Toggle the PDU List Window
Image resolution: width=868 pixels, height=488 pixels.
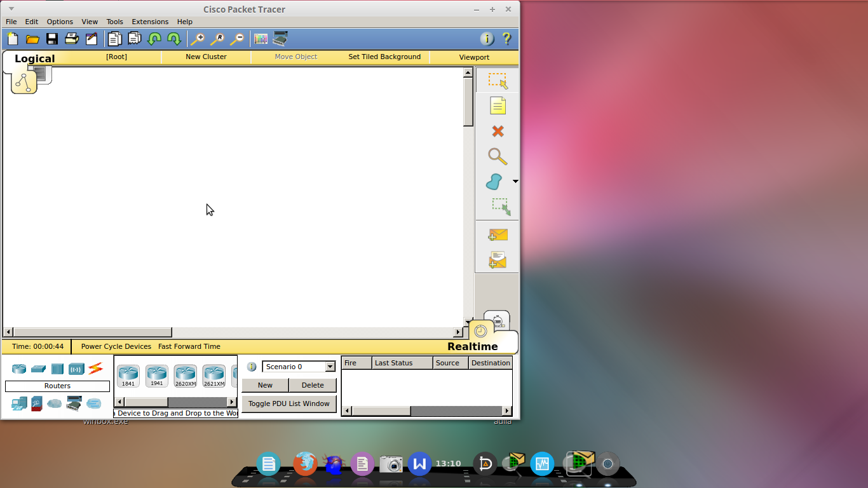(x=289, y=403)
